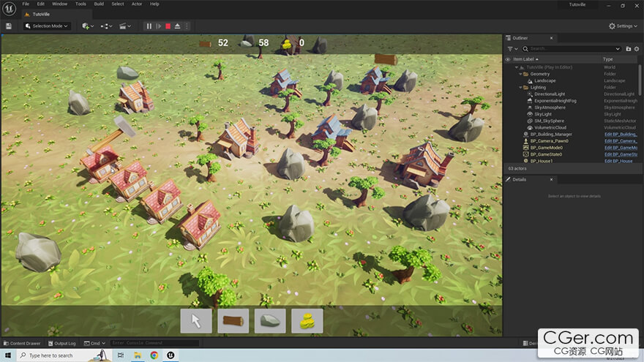Open the Actor menu

137,4
